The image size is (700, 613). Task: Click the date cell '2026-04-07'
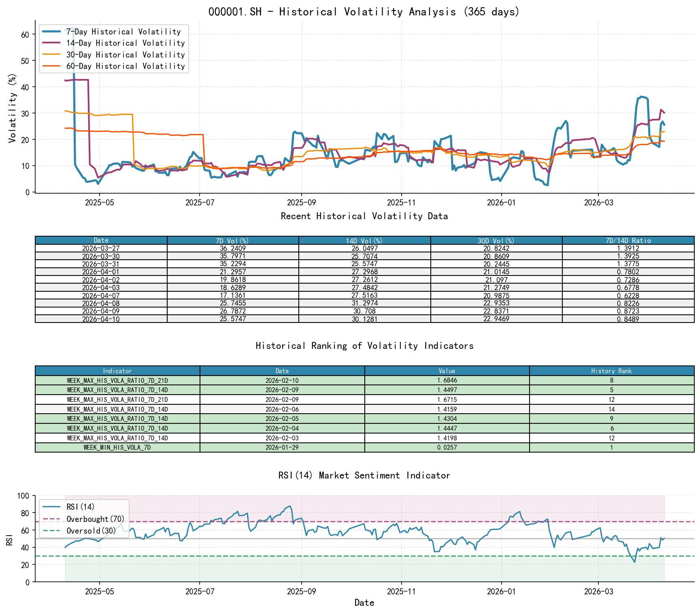[101, 295]
